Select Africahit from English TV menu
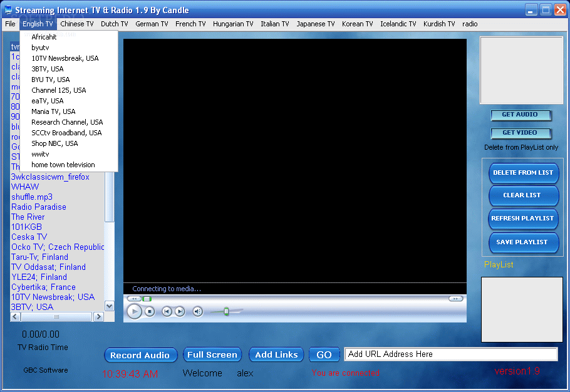Viewport: 570px width, 392px height. pos(69,37)
